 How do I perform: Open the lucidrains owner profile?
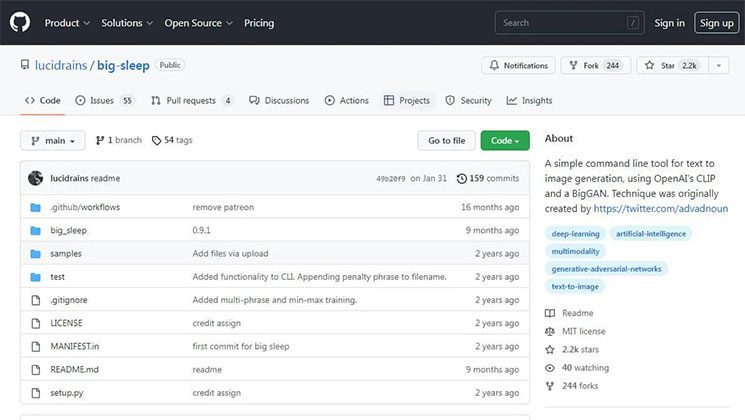click(x=61, y=65)
